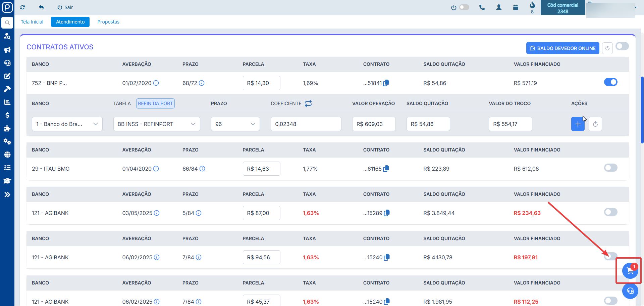644x306 pixels.
Task: Click the REFIN DA PORT tag button
Action: (x=155, y=103)
